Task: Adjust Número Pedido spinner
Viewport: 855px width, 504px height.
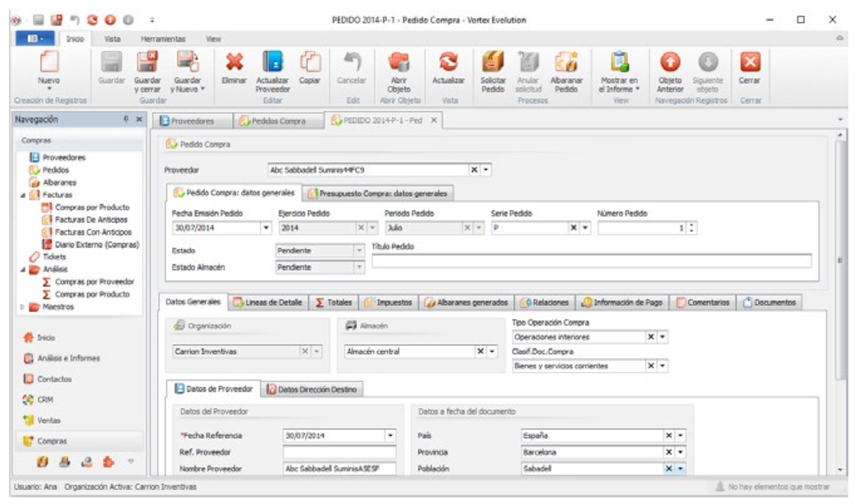Action: pos(691,228)
